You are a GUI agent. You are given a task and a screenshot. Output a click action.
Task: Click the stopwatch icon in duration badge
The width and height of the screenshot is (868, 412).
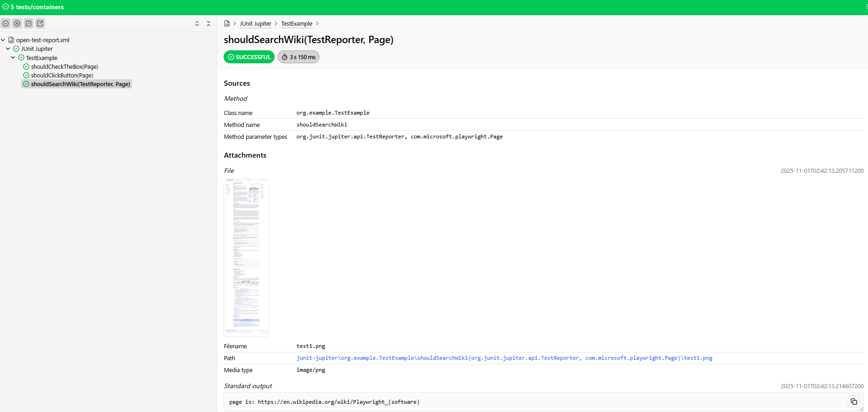(285, 57)
